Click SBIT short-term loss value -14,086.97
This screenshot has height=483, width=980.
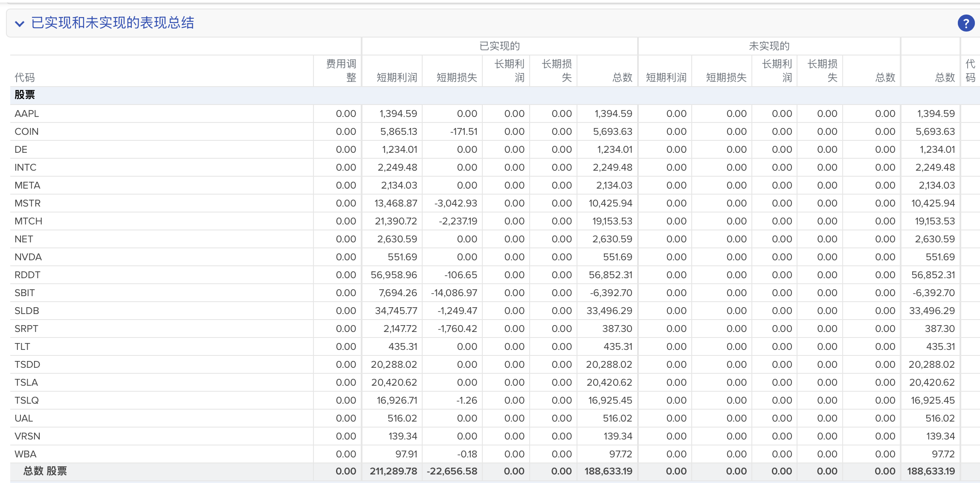click(454, 293)
